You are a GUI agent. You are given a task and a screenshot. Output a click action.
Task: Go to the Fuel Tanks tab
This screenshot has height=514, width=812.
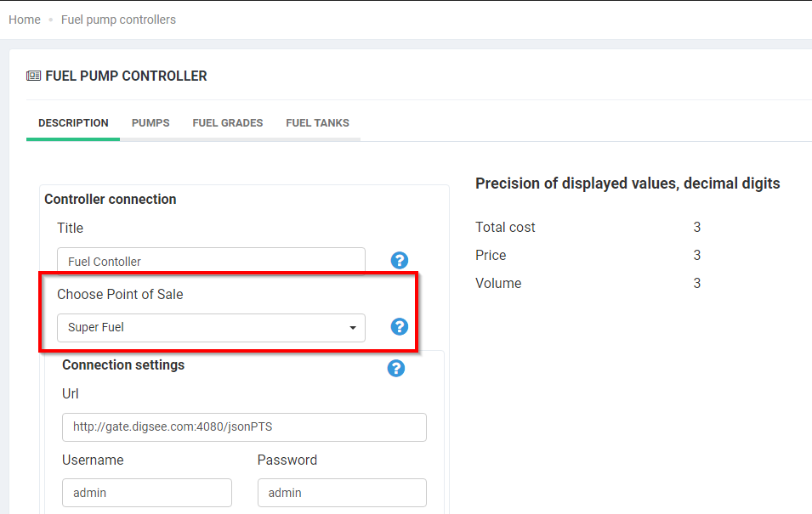click(x=317, y=123)
